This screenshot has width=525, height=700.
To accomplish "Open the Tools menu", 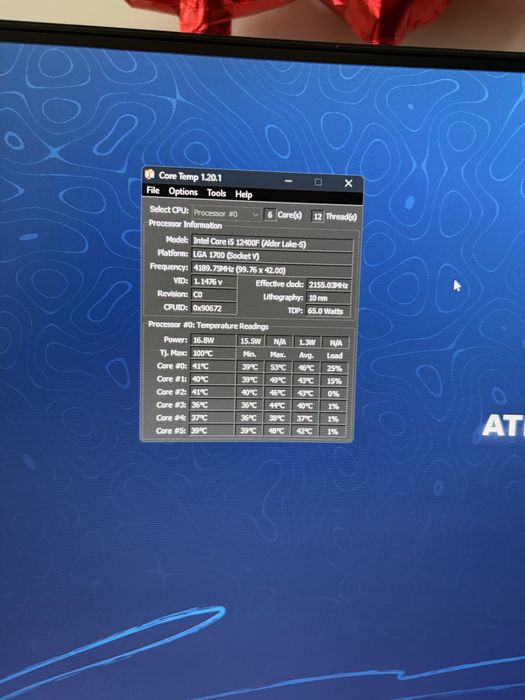I will point(216,193).
